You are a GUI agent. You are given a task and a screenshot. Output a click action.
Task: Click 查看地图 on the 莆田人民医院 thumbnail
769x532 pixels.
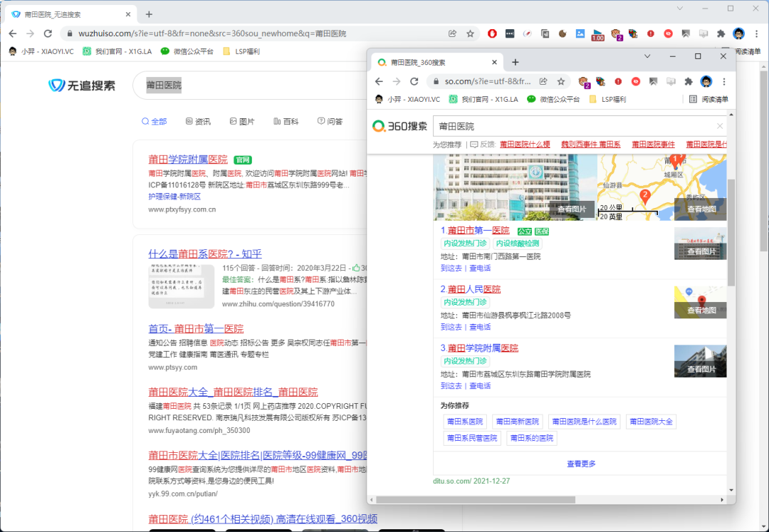click(701, 311)
